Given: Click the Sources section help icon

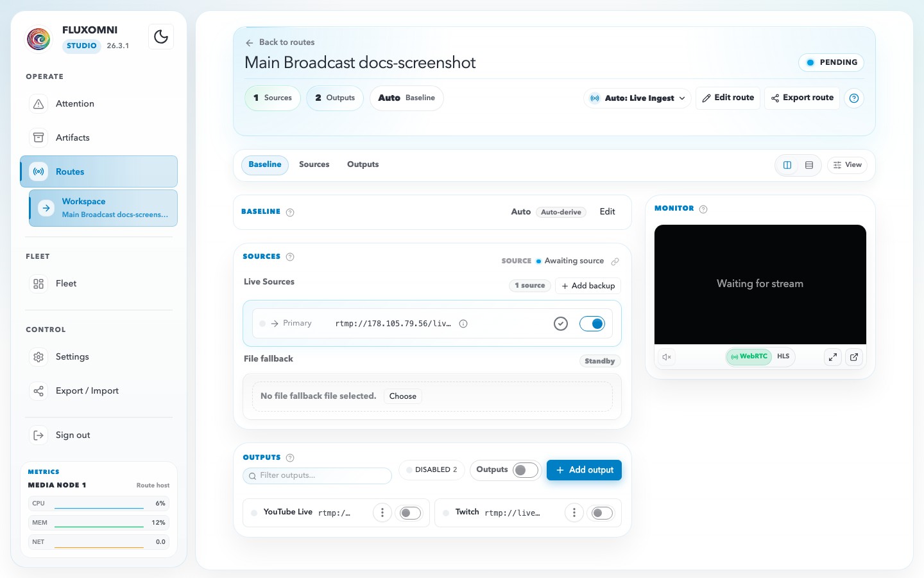Looking at the screenshot, I should [290, 257].
